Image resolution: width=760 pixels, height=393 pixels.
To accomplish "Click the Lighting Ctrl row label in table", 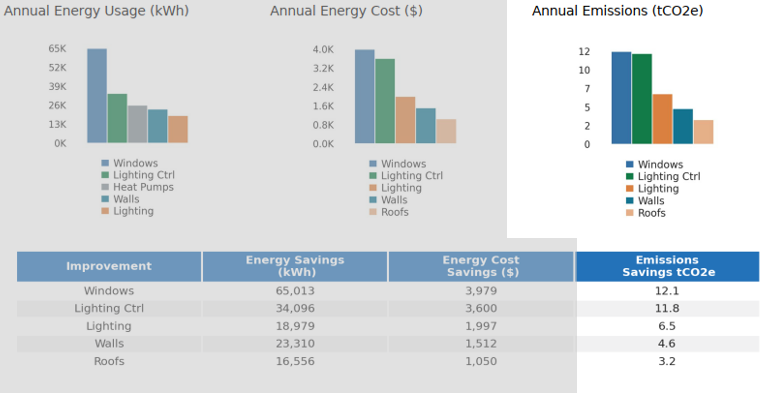I will point(109,308).
